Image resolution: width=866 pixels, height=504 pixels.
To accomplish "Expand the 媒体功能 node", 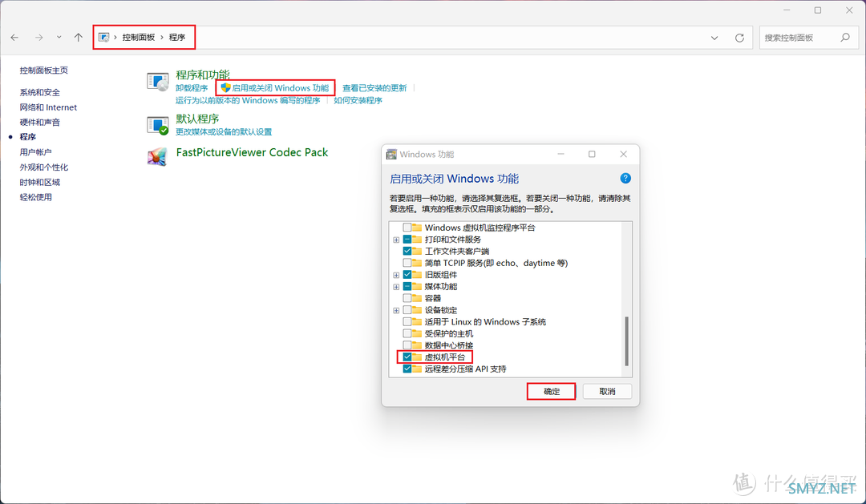I will [396, 287].
